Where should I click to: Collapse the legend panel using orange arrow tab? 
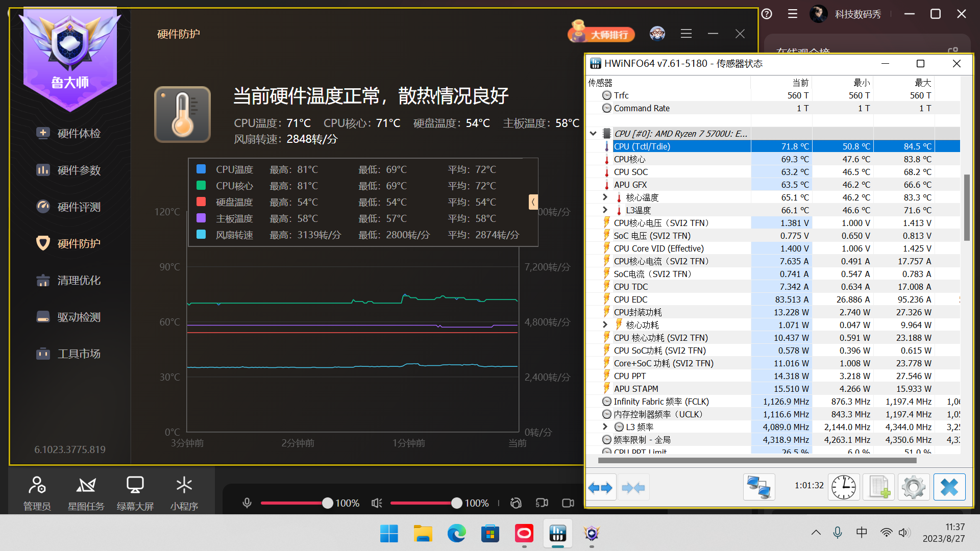point(533,202)
